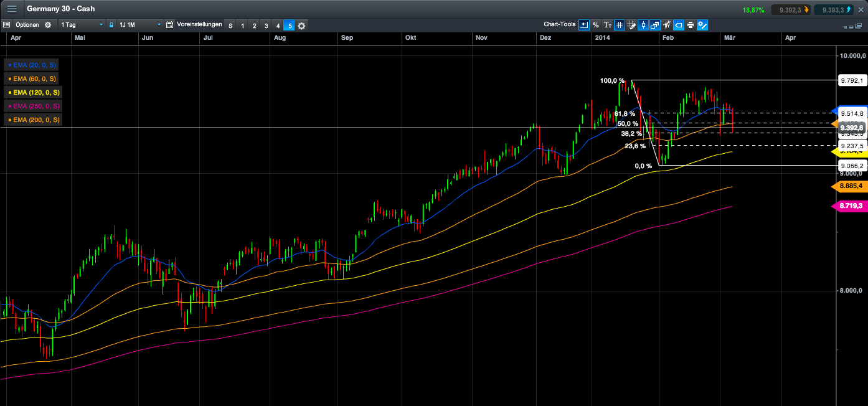The image size is (868, 406).
Task: Open the chart settings pencil icon
Action: [702, 25]
